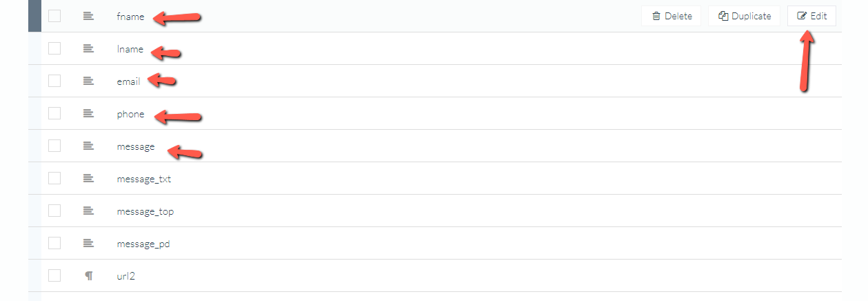
Task: Delete the fname field
Action: coord(672,16)
